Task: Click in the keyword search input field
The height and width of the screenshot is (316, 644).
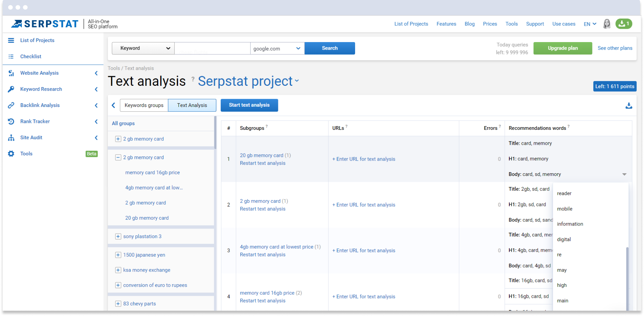Action: (x=212, y=48)
